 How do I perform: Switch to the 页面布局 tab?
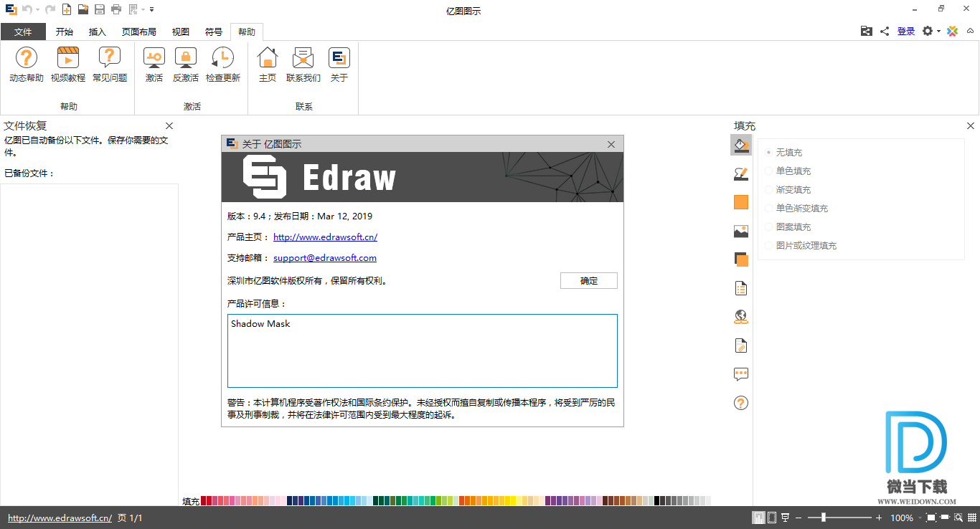pos(139,32)
